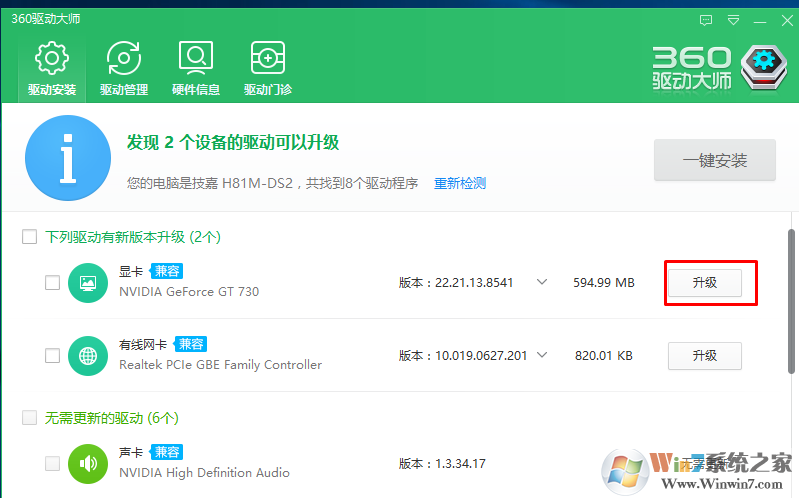
Task: Open the main menu dropdown icon in title bar
Action: [x=733, y=19]
